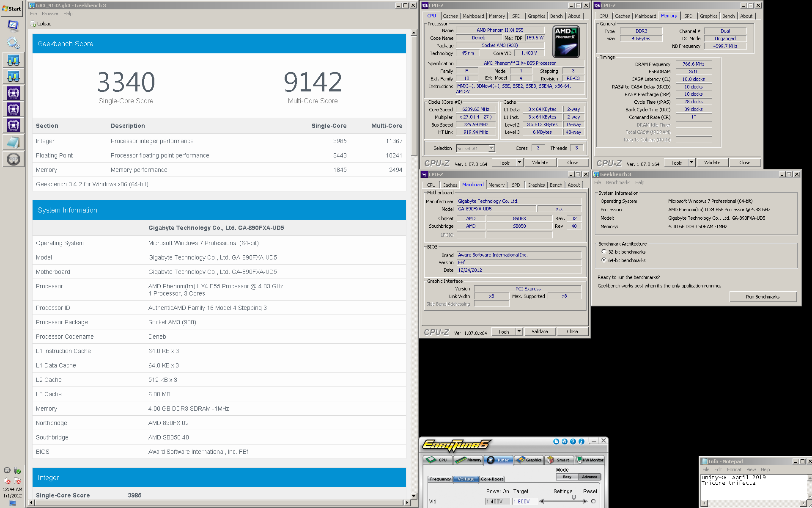Screen dimensions: 812x508
Task: Click the Vid Reset radio circle in EasyTune6
Action: point(593,502)
